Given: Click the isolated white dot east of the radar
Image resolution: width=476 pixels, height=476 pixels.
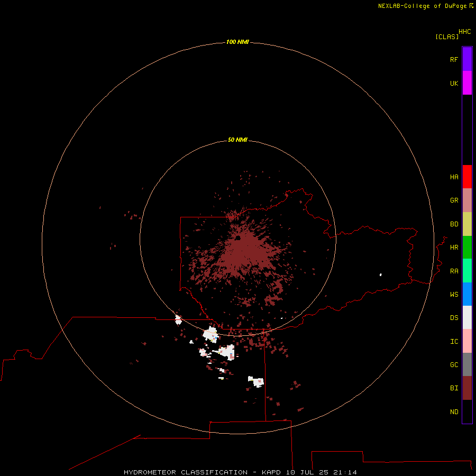Looking at the screenshot, I should tap(381, 274).
